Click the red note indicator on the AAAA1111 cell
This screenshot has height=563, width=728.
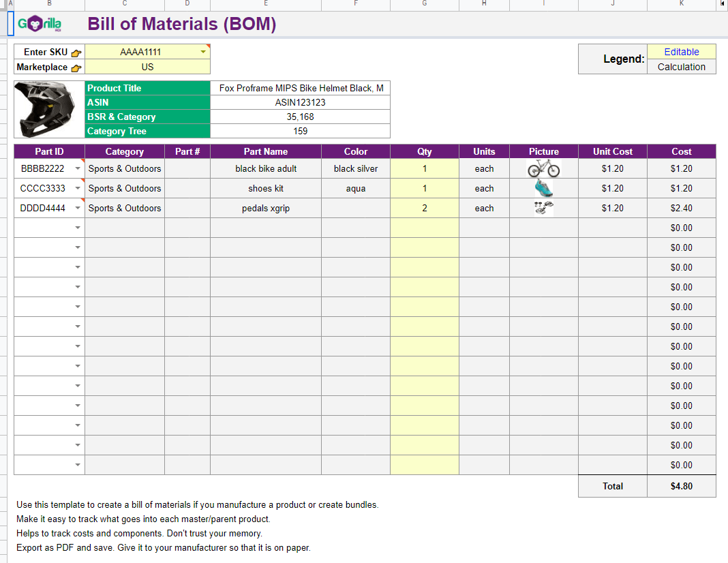tap(208, 46)
